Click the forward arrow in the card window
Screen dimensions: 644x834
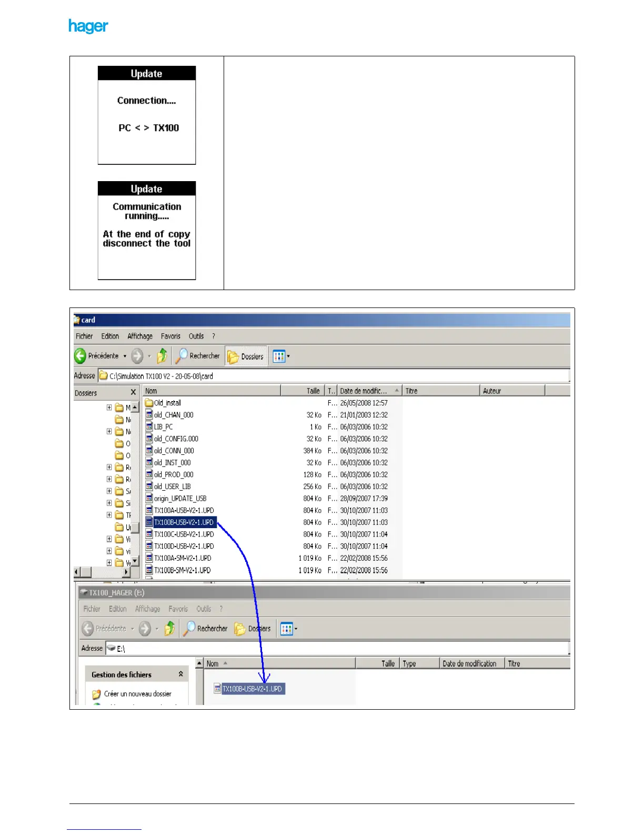point(137,356)
